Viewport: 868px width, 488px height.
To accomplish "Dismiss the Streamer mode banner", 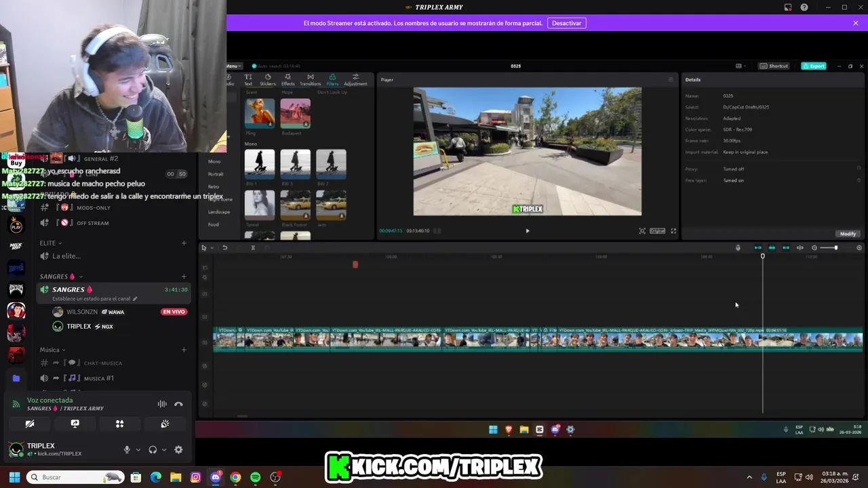I will coord(856,23).
